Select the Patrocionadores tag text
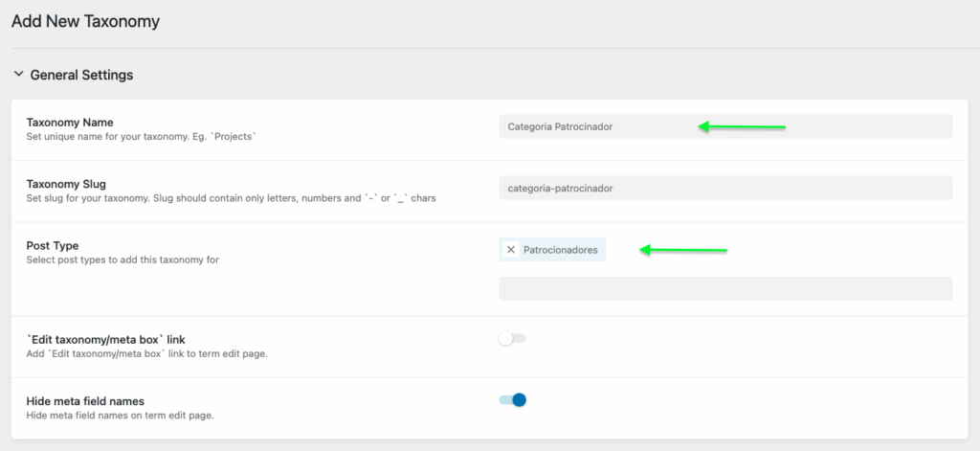 click(560, 250)
